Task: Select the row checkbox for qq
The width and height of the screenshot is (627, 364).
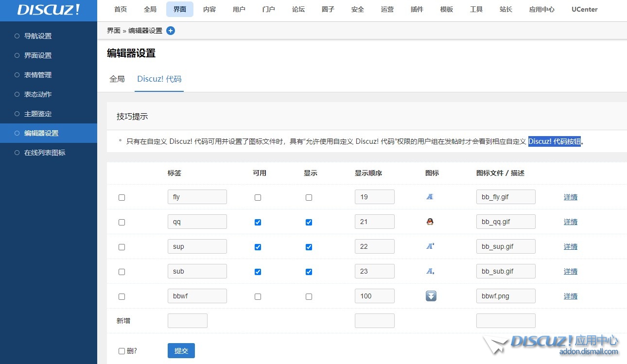Action: 122,223
